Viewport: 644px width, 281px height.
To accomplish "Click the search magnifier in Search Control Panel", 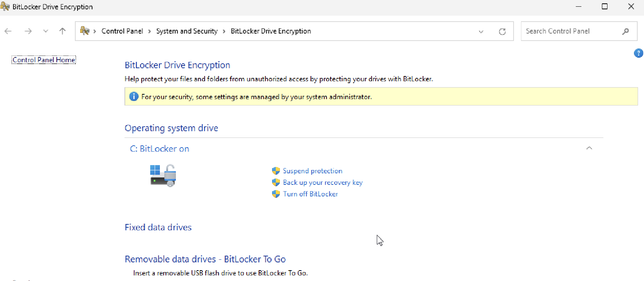I will (x=626, y=31).
